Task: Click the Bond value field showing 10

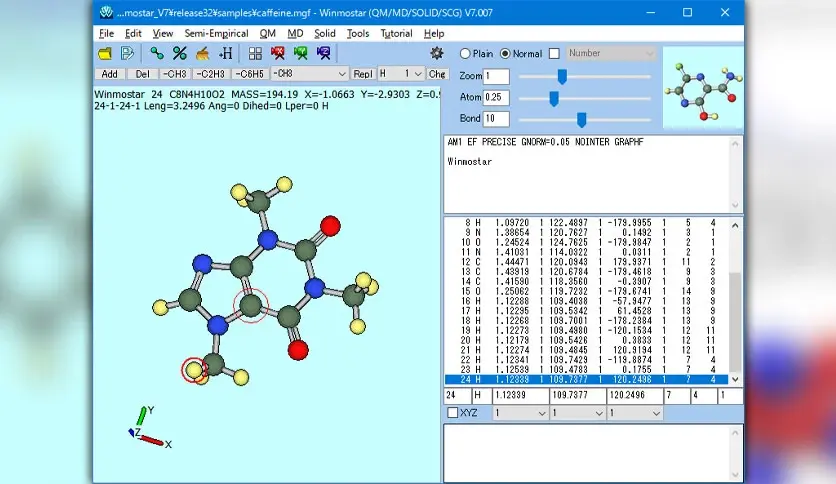Action: 496,119
